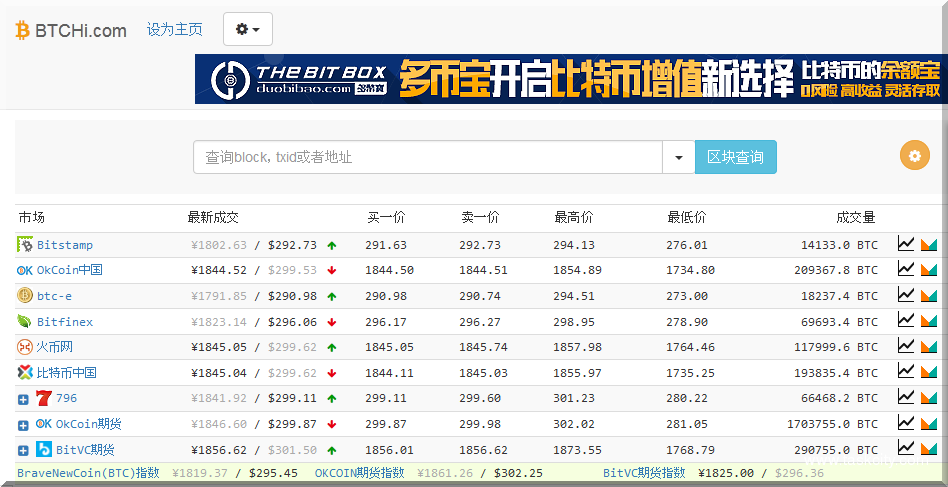Open the orange depth chart for Bitstamp
948x487 pixels.
929,244
